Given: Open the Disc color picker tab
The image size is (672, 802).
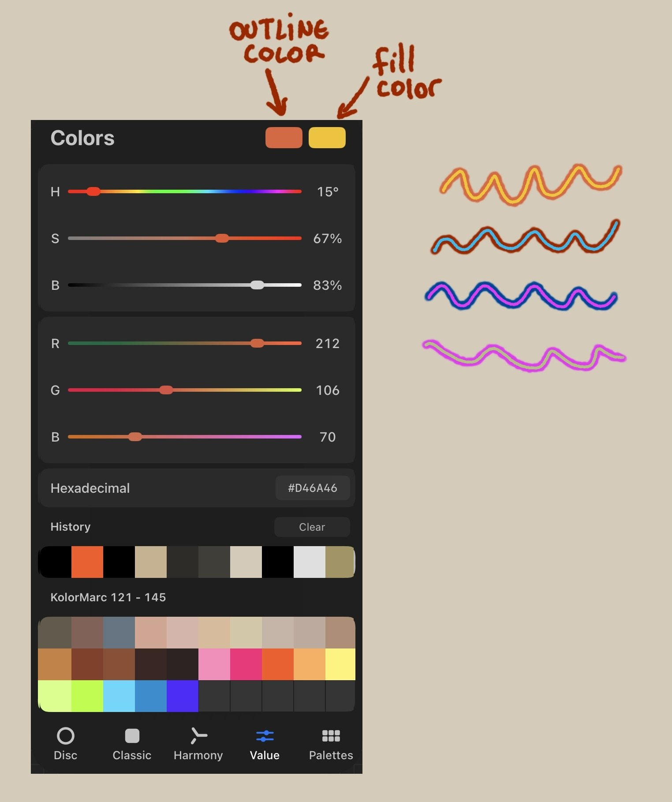Looking at the screenshot, I should click(x=65, y=736).
